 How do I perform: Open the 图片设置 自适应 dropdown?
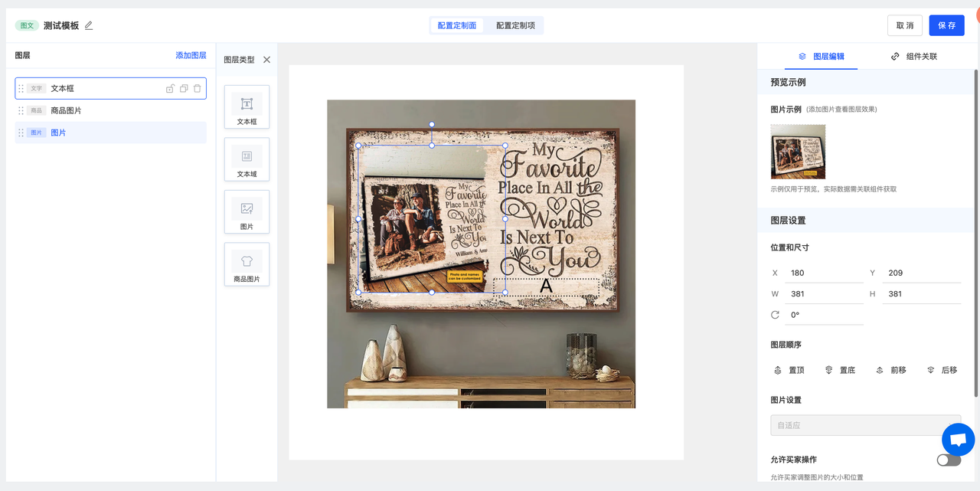(x=865, y=425)
